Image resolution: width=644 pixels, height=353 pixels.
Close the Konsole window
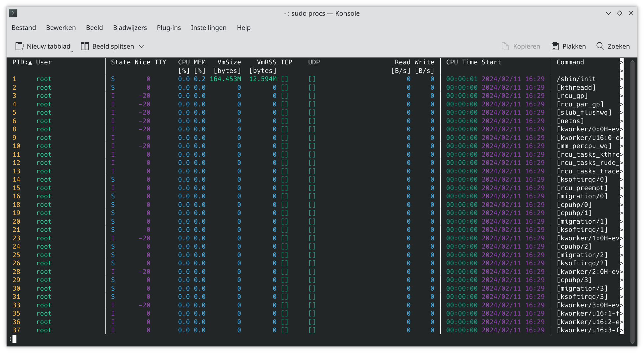(x=631, y=13)
